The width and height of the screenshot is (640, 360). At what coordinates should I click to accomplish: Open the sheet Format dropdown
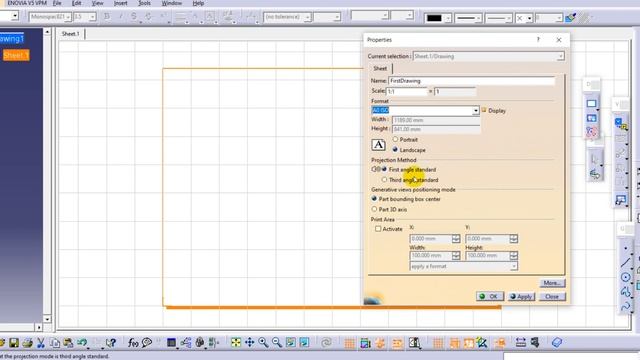point(476,111)
